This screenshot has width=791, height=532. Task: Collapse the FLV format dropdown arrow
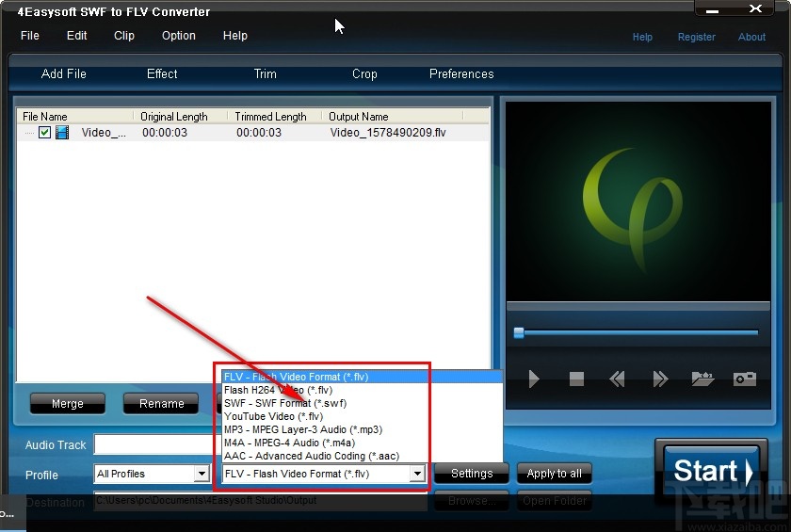point(417,474)
